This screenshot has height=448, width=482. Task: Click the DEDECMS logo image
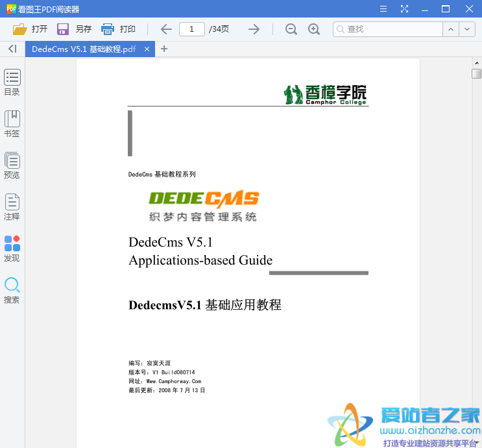204,206
